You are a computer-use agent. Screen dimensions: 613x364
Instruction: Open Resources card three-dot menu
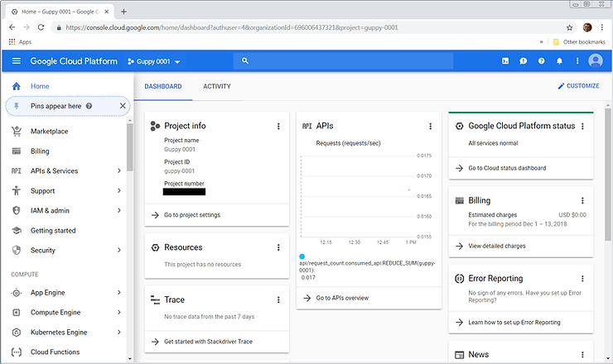(278, 247)
